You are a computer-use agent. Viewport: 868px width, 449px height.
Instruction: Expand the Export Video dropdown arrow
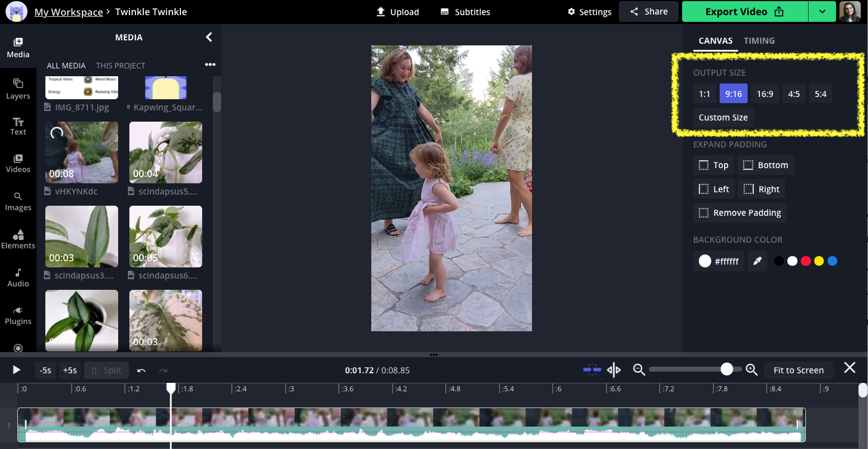822,12
